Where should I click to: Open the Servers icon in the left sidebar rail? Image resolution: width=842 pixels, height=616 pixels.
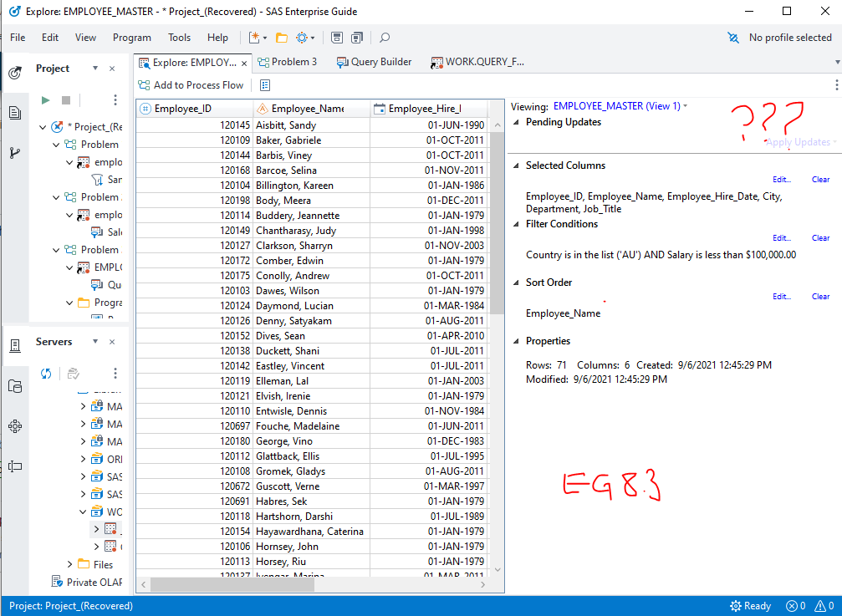pos(14,345)
